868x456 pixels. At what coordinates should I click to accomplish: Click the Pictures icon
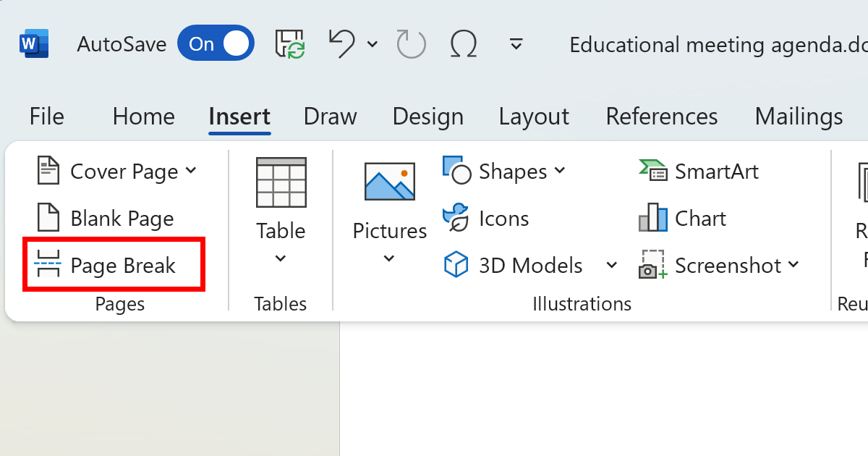pos(390,181)
